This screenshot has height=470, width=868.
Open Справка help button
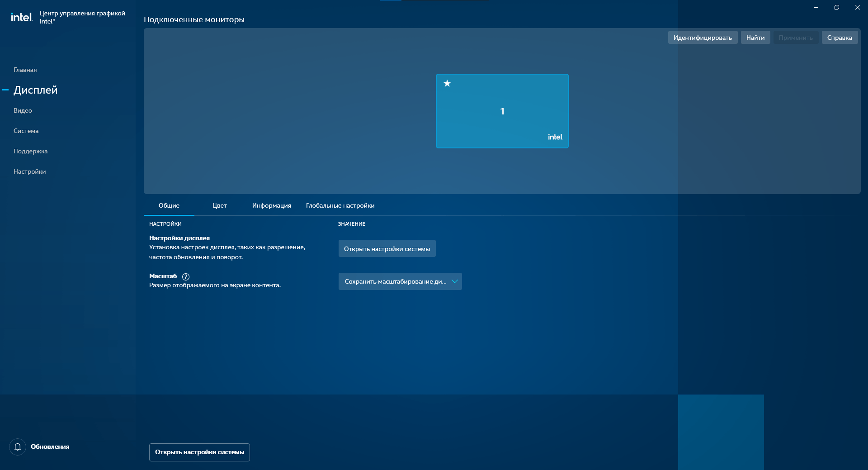840,38
